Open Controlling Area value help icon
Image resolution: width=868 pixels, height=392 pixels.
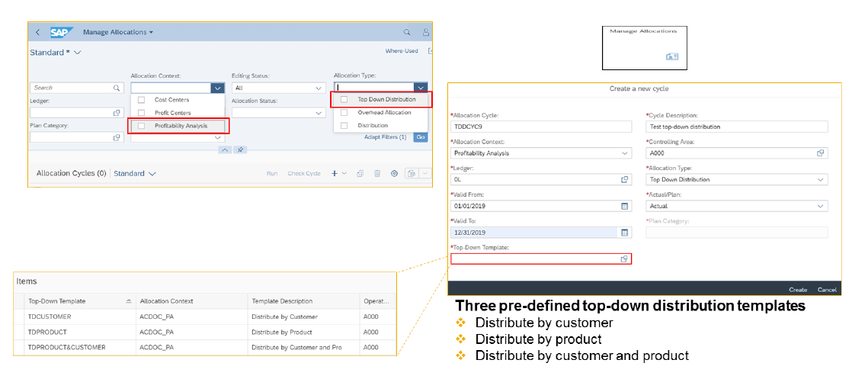pos(820,153)
